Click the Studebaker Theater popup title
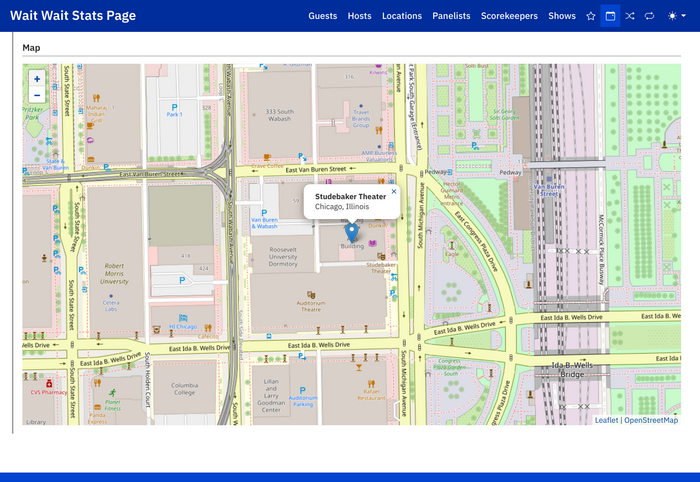Viewport: 700px width, 482px height. tap(350, 196)
